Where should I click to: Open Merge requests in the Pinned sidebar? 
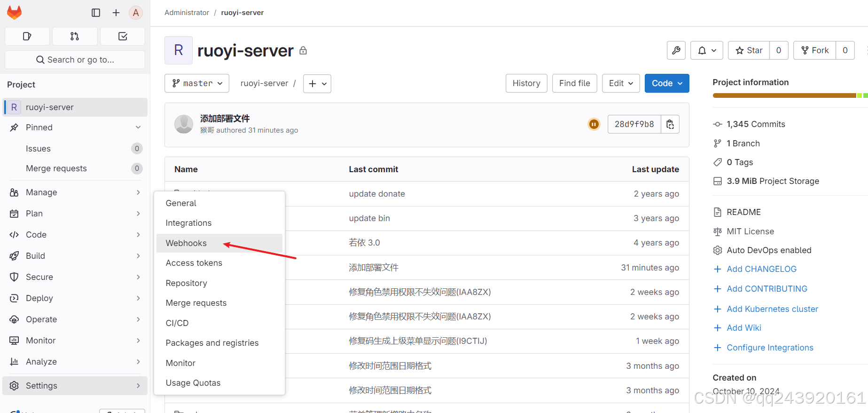pyautogui.click(x=75, y=168)
